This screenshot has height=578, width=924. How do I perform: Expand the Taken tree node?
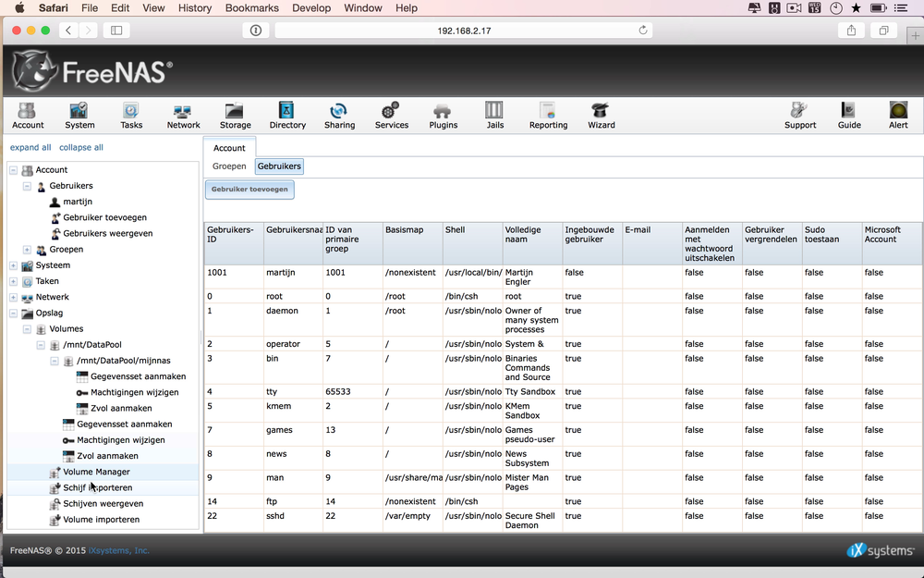[14, 281]
